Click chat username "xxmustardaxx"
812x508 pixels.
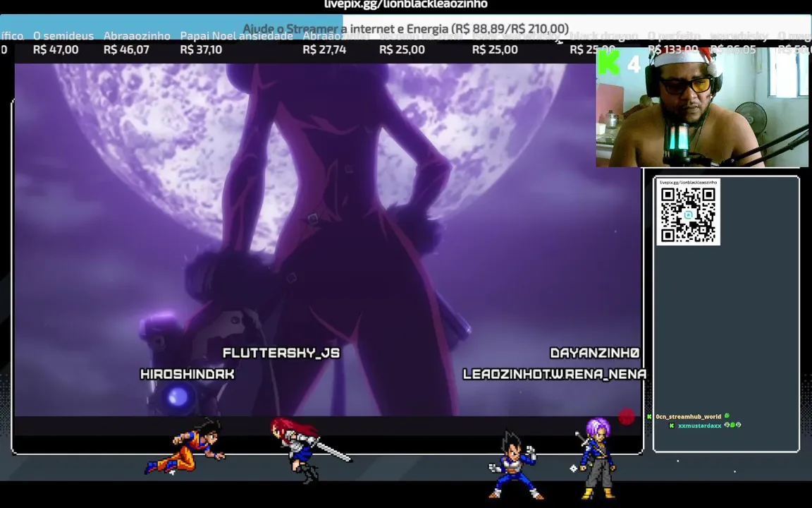pos(700,425)
